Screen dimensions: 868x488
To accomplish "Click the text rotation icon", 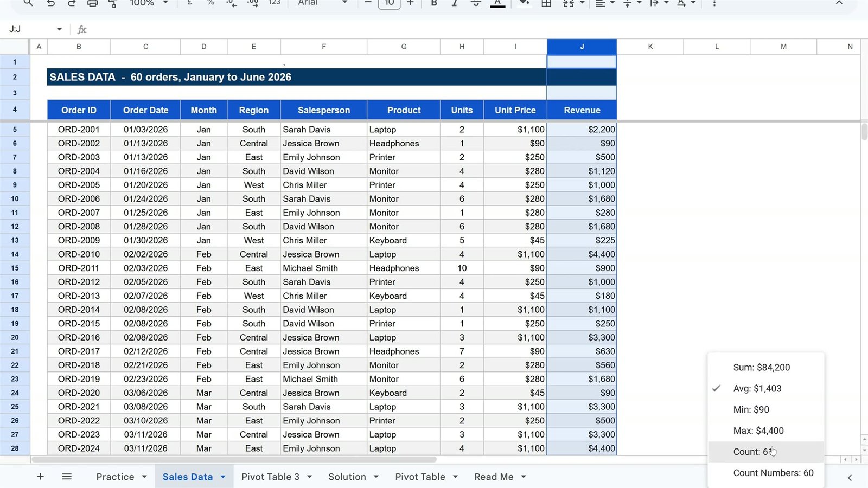I will (681, 3).
